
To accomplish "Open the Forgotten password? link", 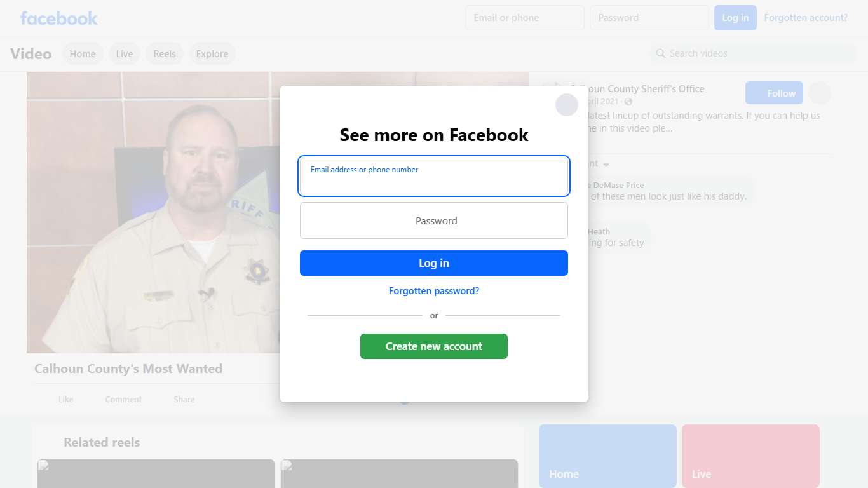I will [433, 291].
